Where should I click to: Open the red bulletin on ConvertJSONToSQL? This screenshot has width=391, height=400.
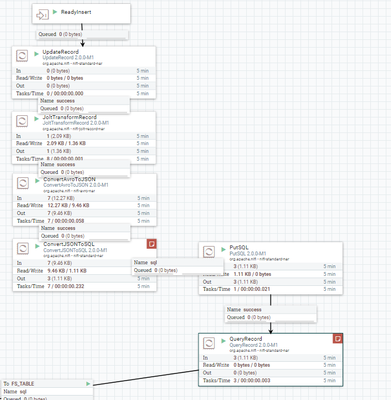(152, 244)
